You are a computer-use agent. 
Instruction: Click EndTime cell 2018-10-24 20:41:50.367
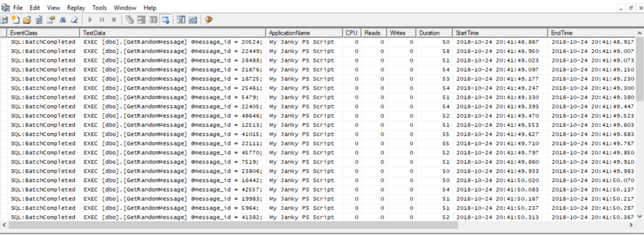click(592, 217)
